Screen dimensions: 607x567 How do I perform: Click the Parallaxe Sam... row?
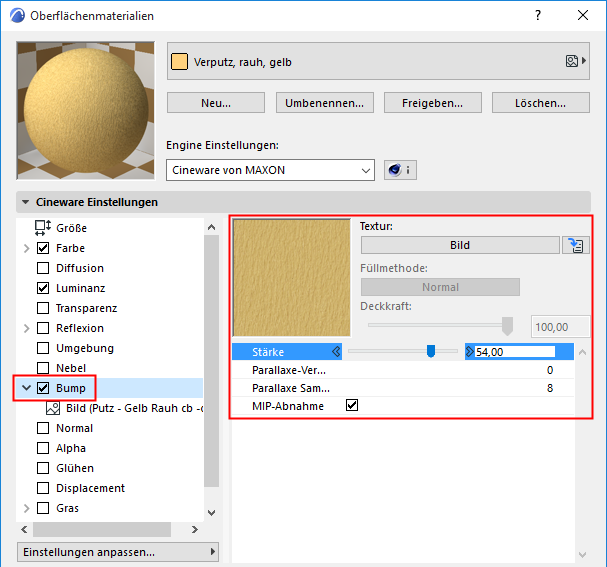(x=403, y=388)
